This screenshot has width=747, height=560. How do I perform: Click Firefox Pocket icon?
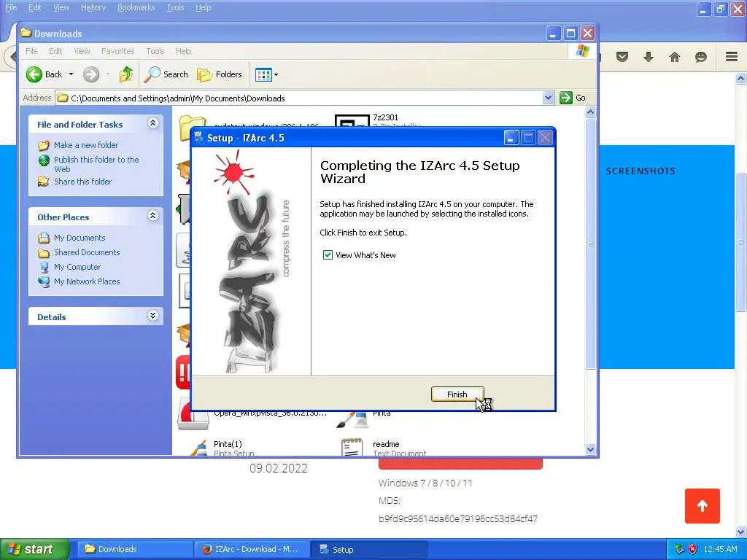(x=622, y=57)
